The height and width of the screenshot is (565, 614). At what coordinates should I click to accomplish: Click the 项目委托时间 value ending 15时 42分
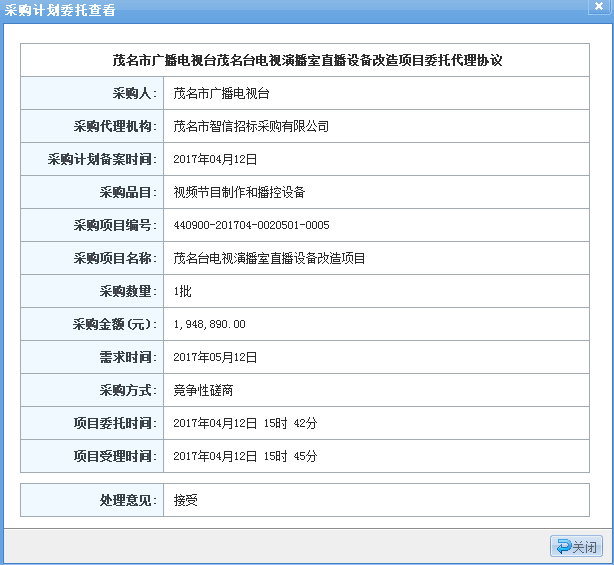245,423
